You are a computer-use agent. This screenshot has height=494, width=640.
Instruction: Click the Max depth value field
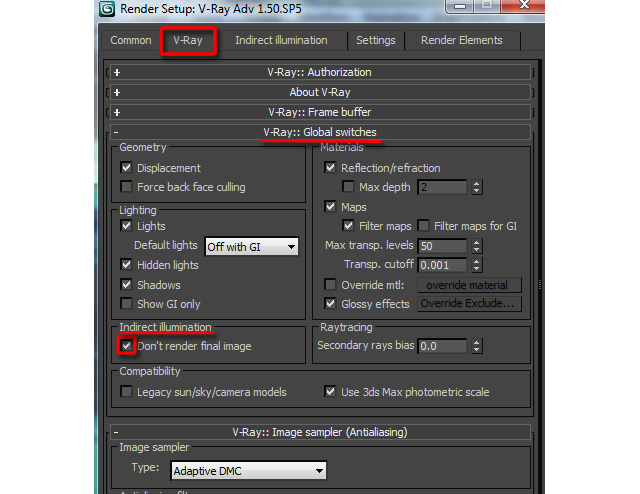tap(442, 187)
